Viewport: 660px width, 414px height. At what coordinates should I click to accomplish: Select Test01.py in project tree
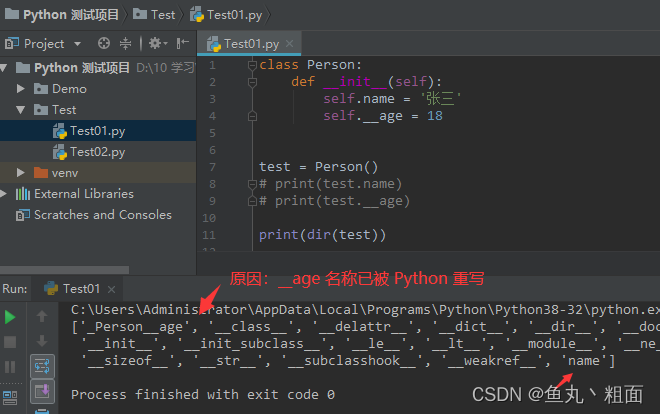point(97,131)
